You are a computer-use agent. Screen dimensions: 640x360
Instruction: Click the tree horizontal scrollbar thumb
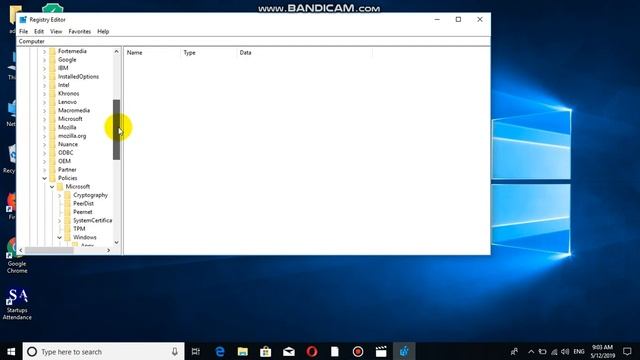pos(49,250)
